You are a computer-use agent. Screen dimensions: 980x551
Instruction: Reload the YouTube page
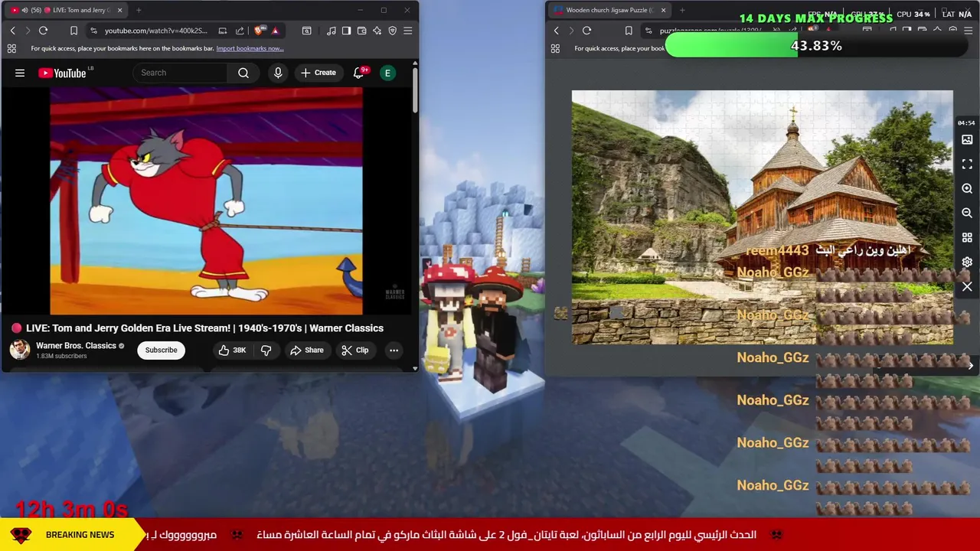[43, 31]
